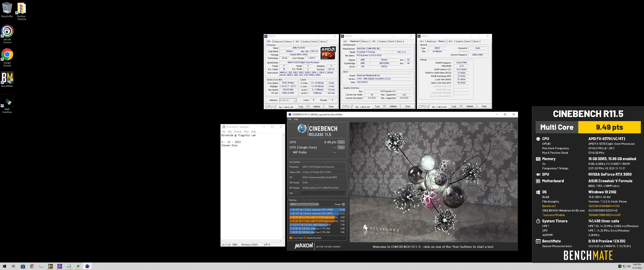Click the green AMD taskbar icon

pos(78,266)
